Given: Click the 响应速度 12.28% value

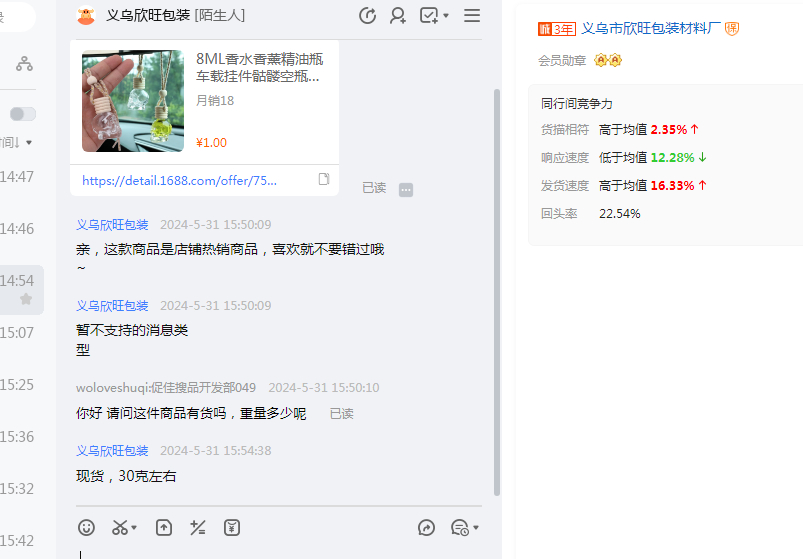Looking at the screenshot, I should click(672, 158).
